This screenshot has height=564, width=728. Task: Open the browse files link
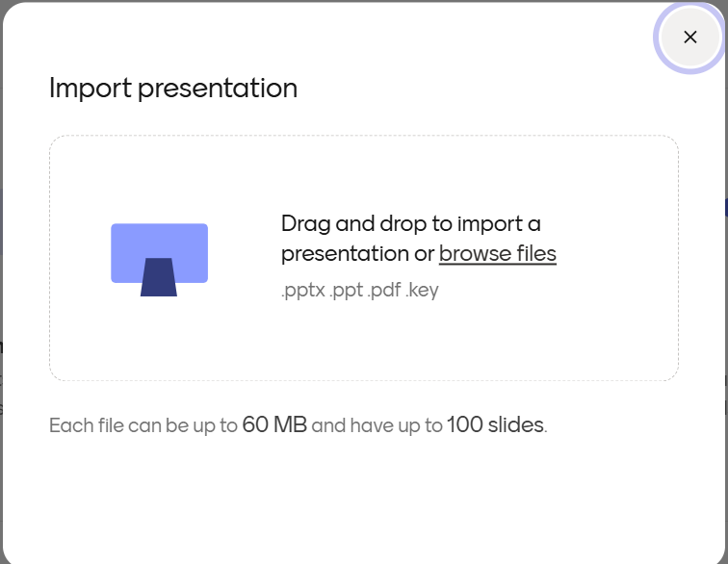click(x=497, y=253)
